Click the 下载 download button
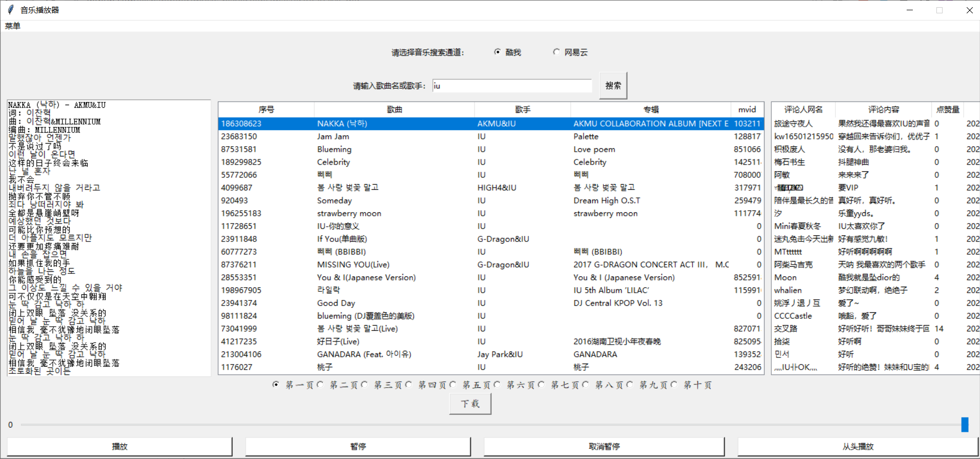This screenshot has width=980, height=459. [470, 404]
